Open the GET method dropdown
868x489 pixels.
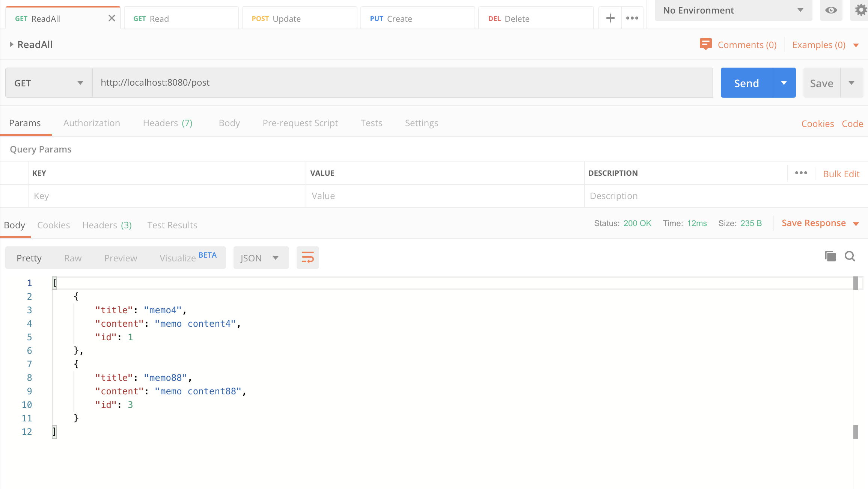49,83
